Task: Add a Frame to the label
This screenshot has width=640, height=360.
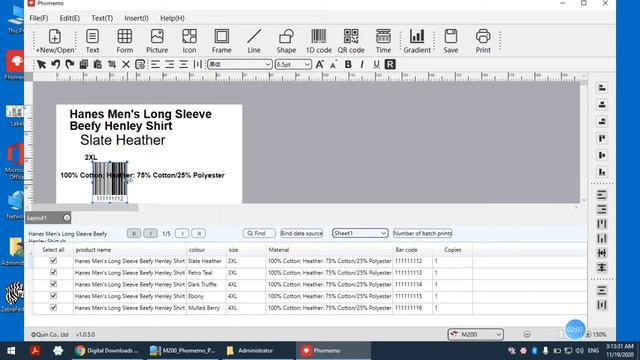Action: tap(222, 41)
